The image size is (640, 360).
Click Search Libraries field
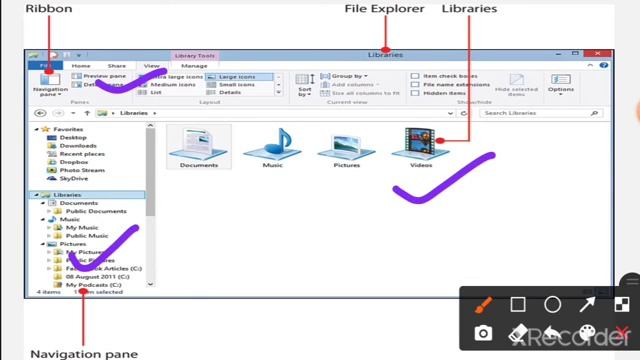click(x=540, y=113)
